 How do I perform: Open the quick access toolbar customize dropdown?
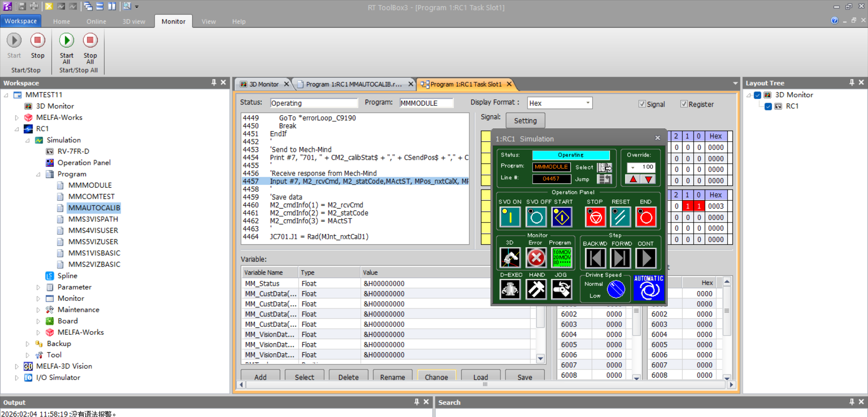[x=137, y=7]
